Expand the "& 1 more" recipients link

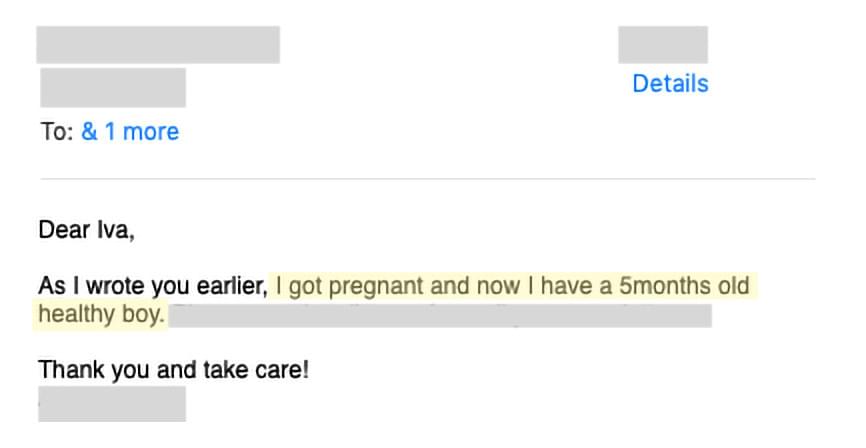(130, 131)
